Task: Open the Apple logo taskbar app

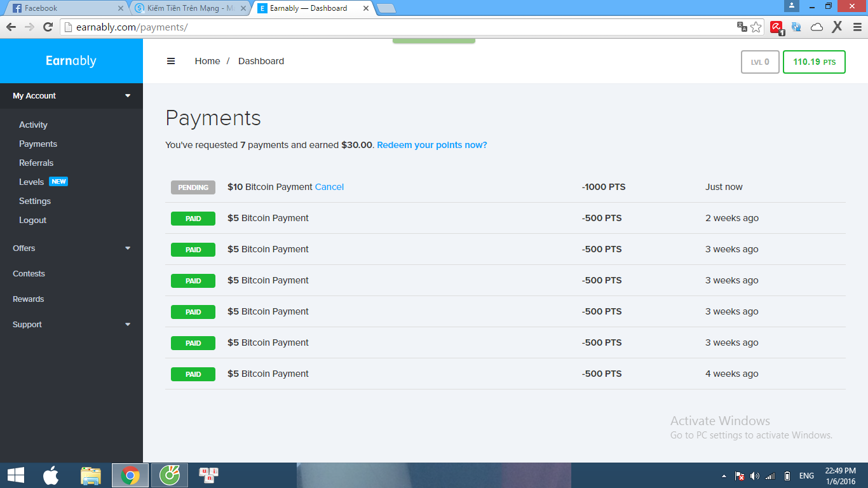Action: click(x=51, y=475)
